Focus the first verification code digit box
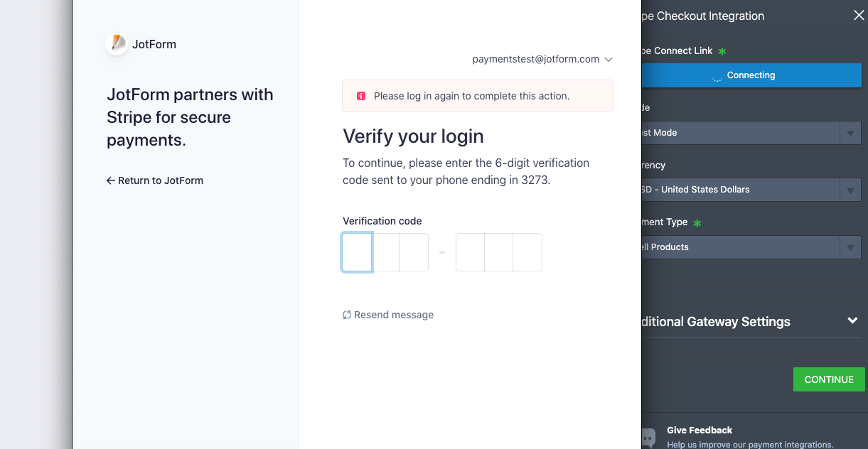Image resolution: width=868 pixels, height=449 pixels. pos(357,252)
